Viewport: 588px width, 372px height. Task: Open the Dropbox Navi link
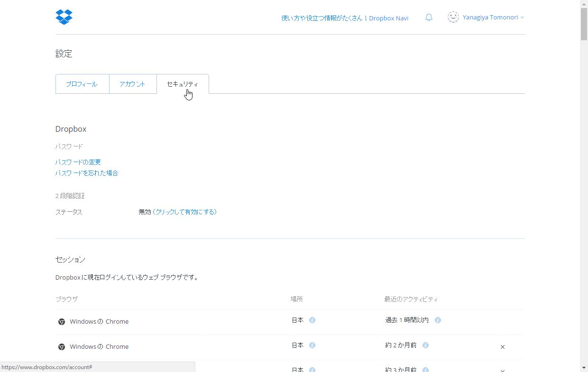point(345,18)
